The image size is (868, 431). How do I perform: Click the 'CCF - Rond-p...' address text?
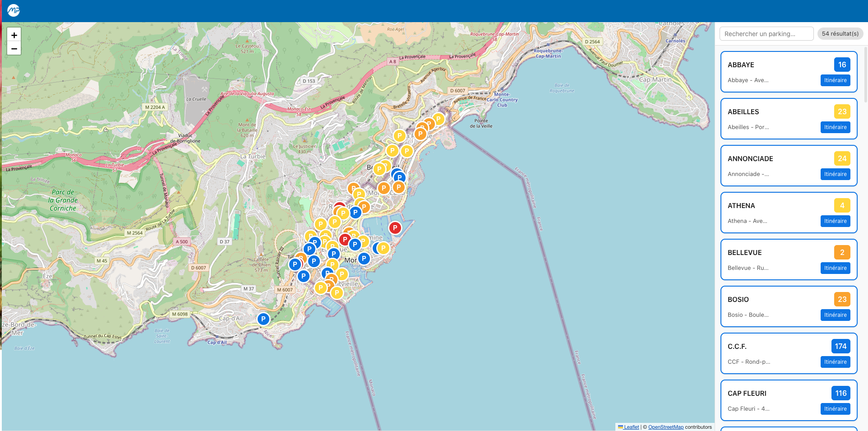point(749,362)
